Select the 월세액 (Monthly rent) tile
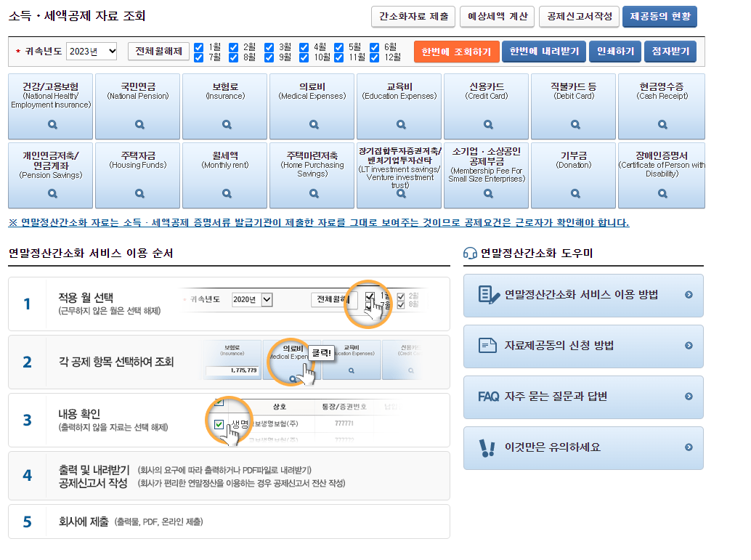This screenshot has width=751, height=560. [x=224, y=175]
